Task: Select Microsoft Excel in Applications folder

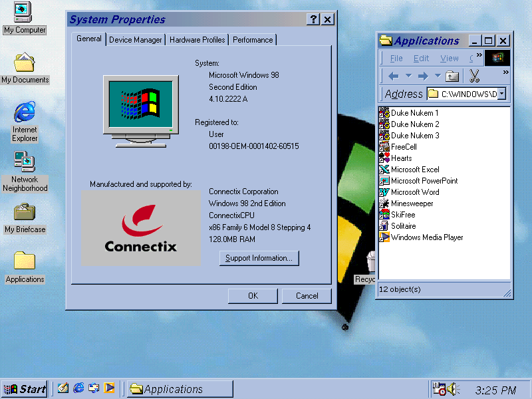Action: click(x=409, y=170)
